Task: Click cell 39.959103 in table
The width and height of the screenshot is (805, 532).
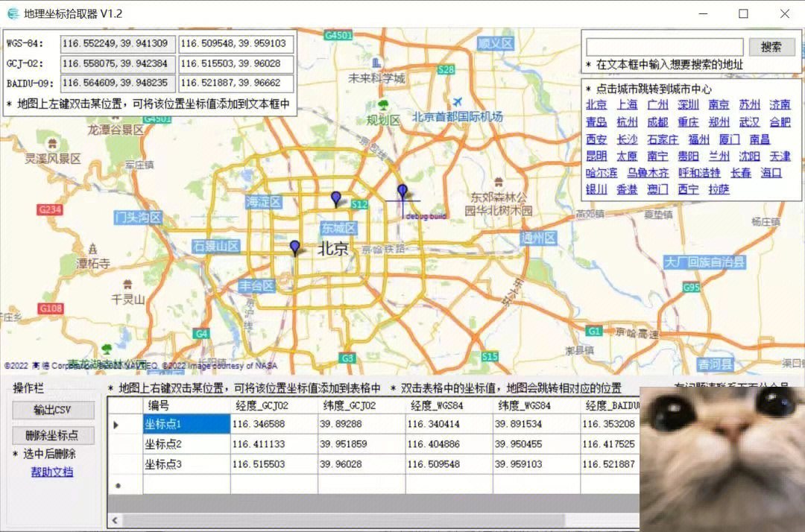Action: point(537,464)
